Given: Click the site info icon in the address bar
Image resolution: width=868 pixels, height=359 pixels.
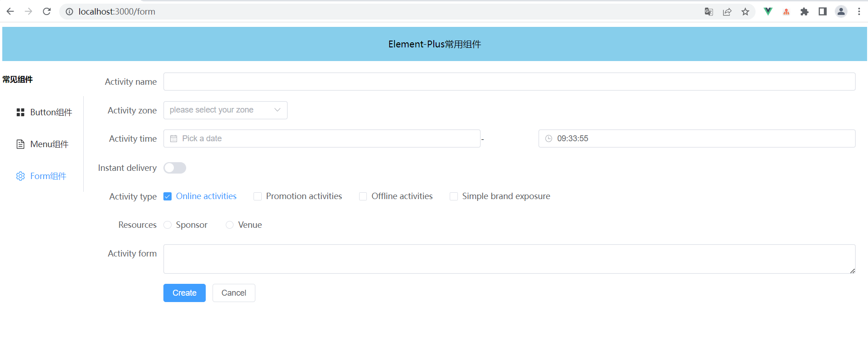Looking at the screenshot, I should [69, 11].
